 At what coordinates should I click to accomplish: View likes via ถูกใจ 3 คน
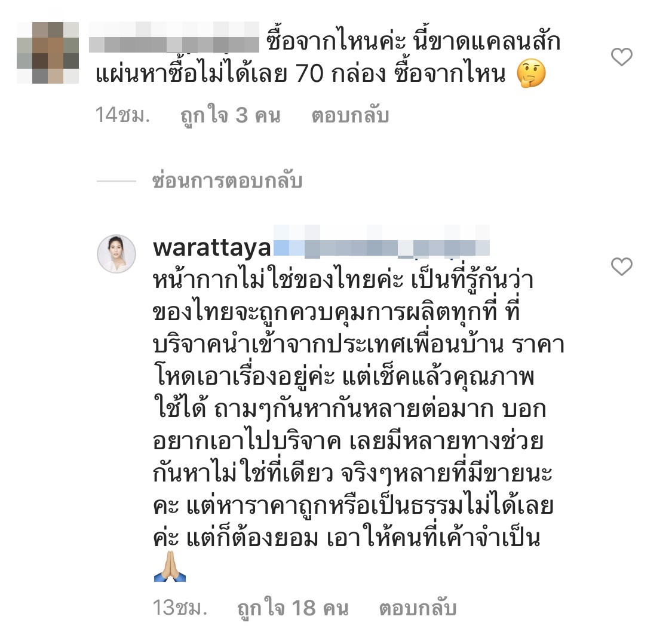pyautogui.click(x=231, y=115)
